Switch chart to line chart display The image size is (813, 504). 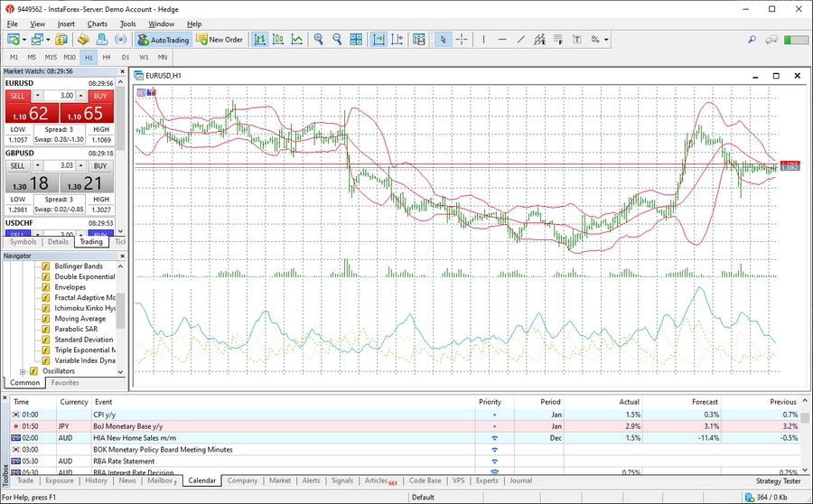coord(297,40)
